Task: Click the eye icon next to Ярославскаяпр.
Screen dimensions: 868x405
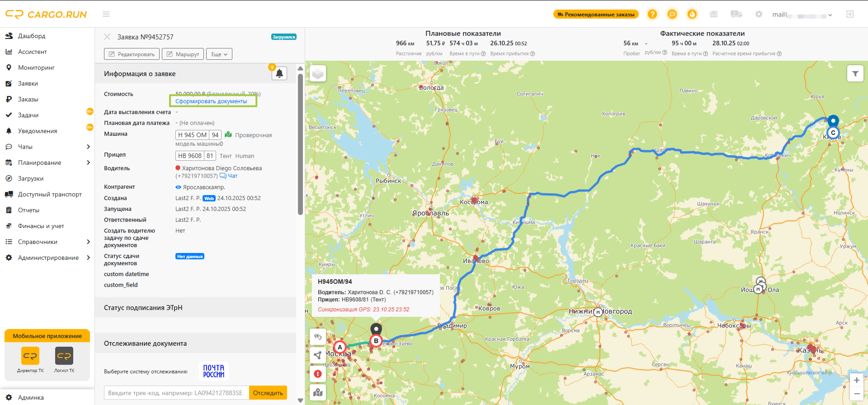Action: click(x=178, y=187)
